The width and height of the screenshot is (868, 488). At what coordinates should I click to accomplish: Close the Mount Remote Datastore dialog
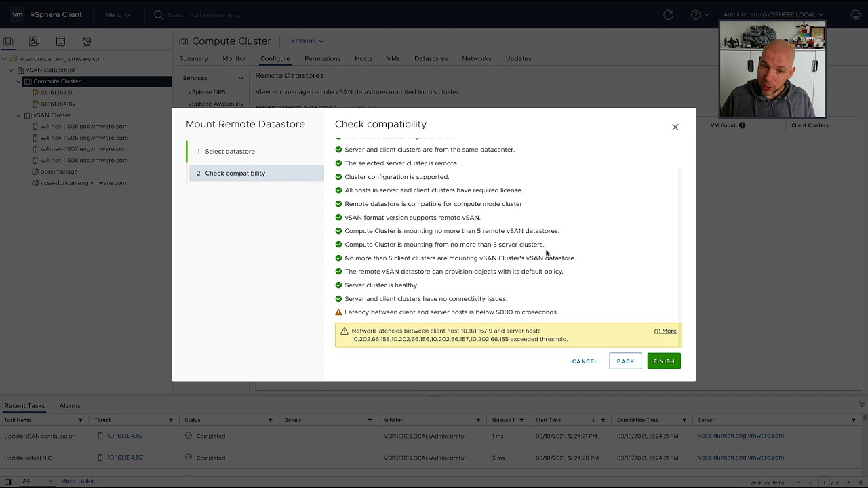[675, 127]
